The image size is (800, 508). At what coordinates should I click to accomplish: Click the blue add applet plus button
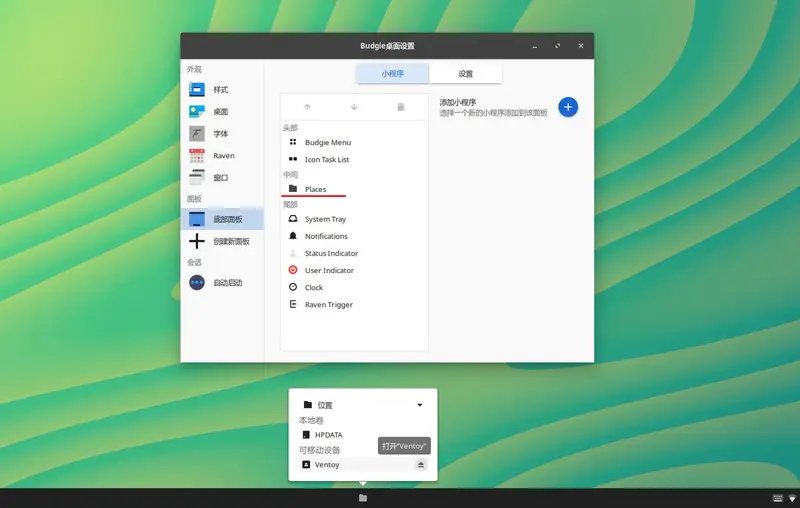(x=568, y=107)
